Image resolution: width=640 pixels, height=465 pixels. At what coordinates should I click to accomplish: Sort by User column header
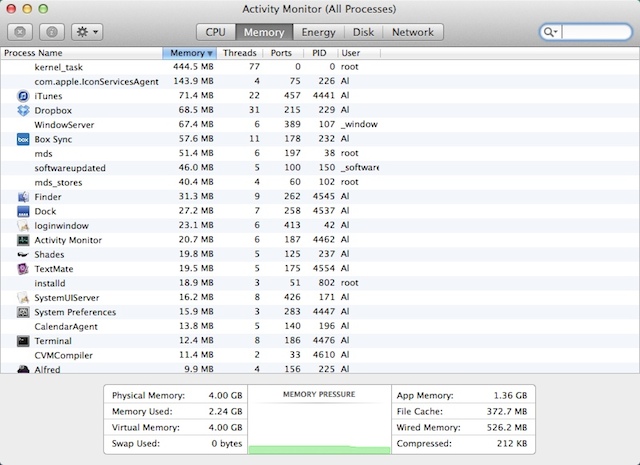(359, 53)
